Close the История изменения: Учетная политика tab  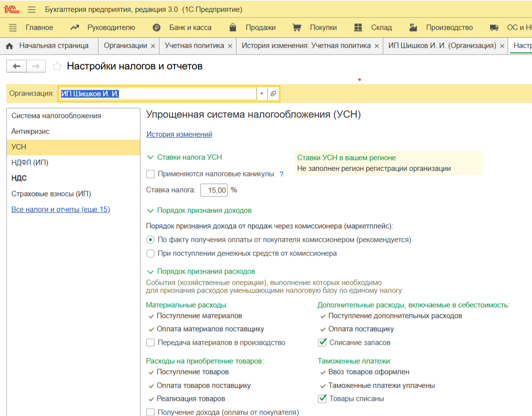pos(376,46)
